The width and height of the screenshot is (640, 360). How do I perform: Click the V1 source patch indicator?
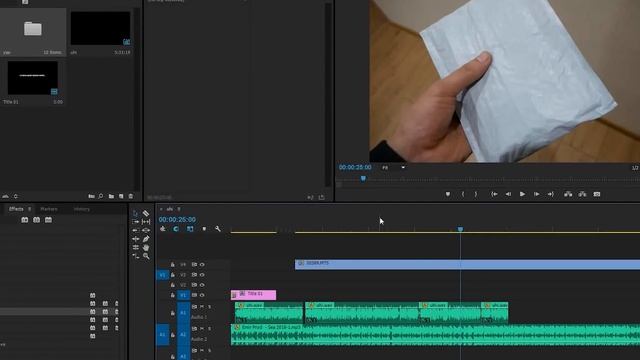(x=162, y=275)
